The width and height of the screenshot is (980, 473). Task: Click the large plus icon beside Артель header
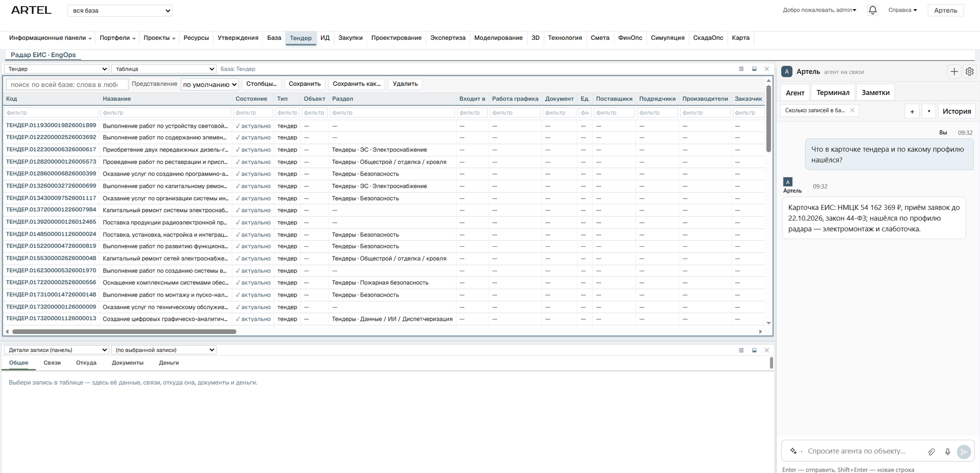pos(954,72)
